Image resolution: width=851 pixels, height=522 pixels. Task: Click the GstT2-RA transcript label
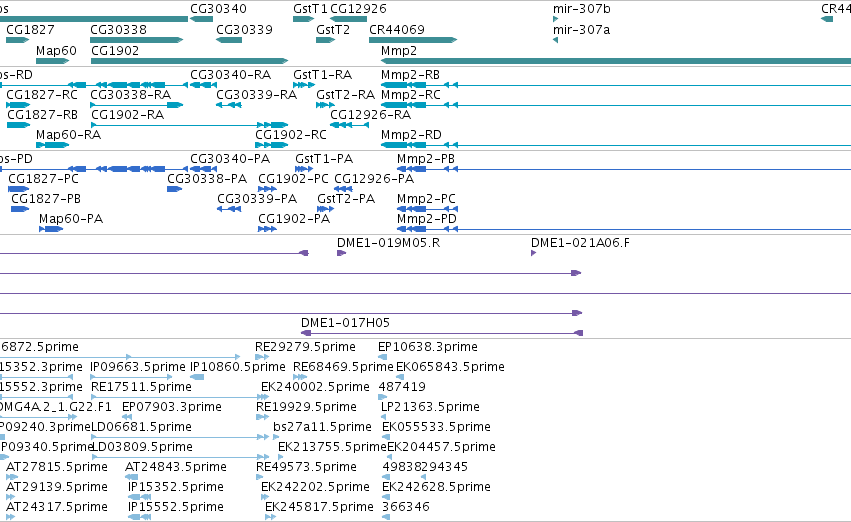[345, 94]
